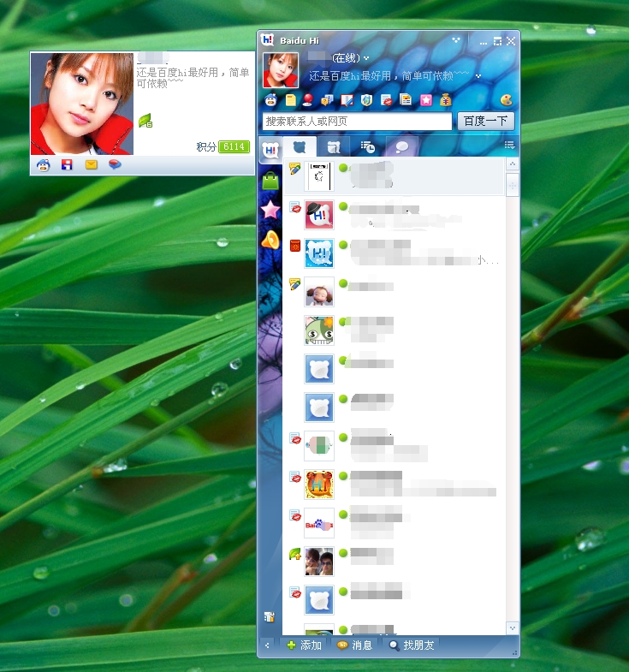Screen dimensions: 629x672
Task: Click the 找朋友 find friends button
Action: point(412,645)
